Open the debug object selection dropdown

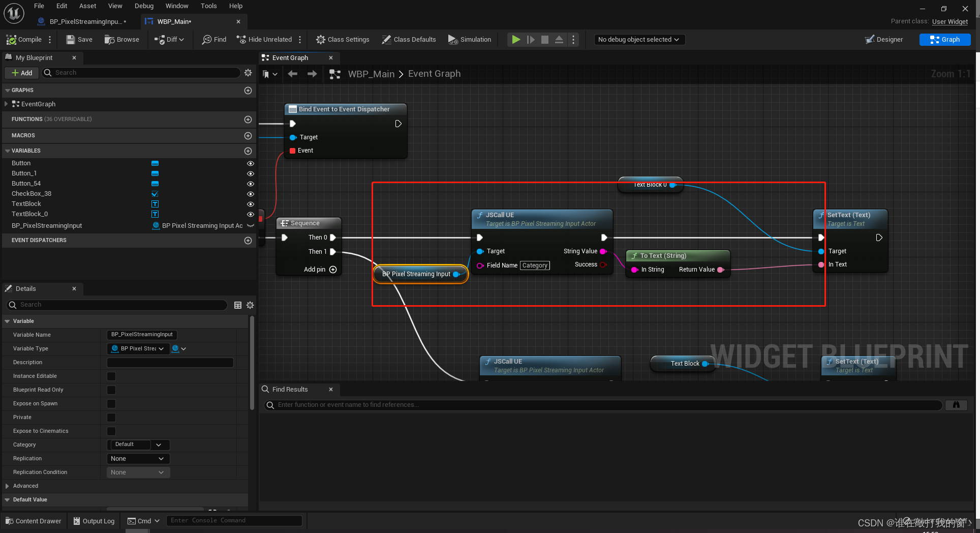(x=639, y=40)
